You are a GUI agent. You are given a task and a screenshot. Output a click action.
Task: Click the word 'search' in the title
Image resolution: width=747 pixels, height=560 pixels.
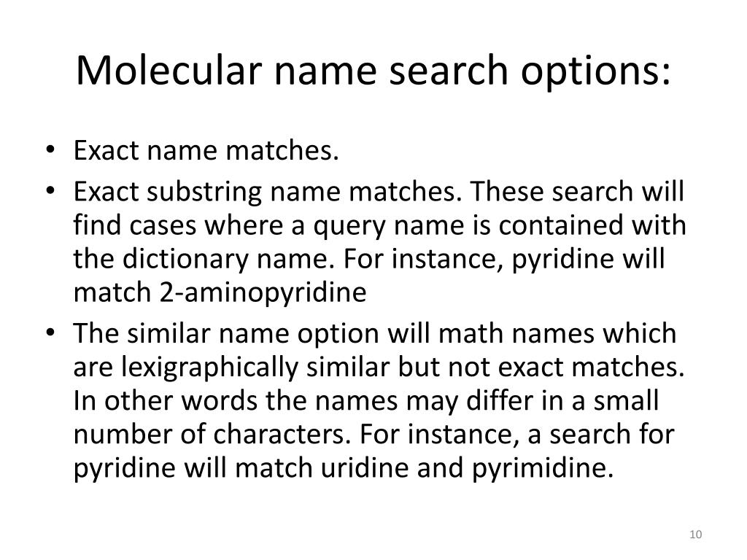click(449, 70)
